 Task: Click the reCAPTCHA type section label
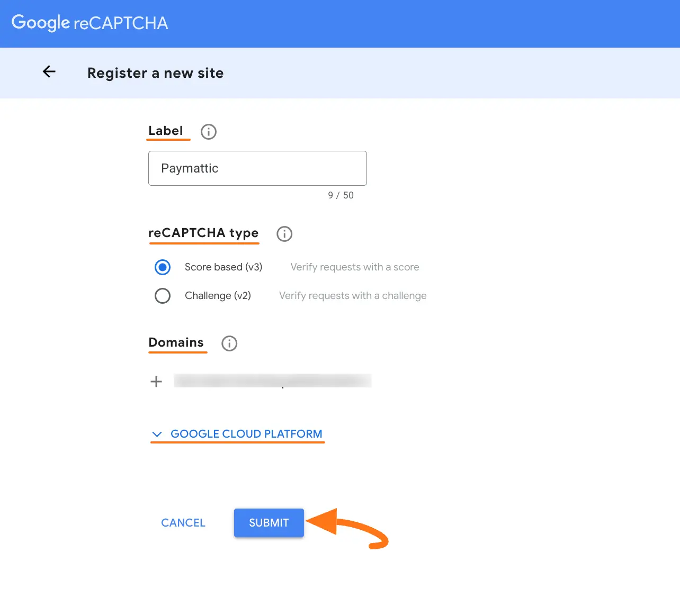[x=203, y=233]
